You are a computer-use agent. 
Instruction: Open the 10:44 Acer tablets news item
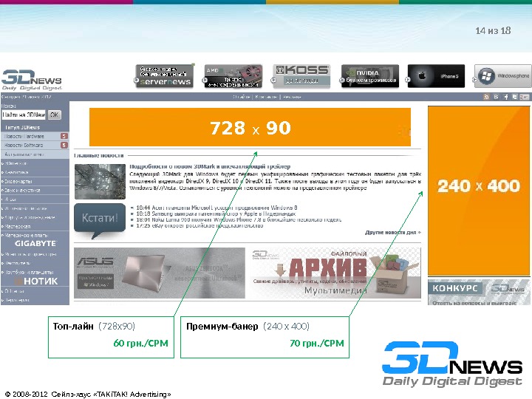tap(216, 208)
